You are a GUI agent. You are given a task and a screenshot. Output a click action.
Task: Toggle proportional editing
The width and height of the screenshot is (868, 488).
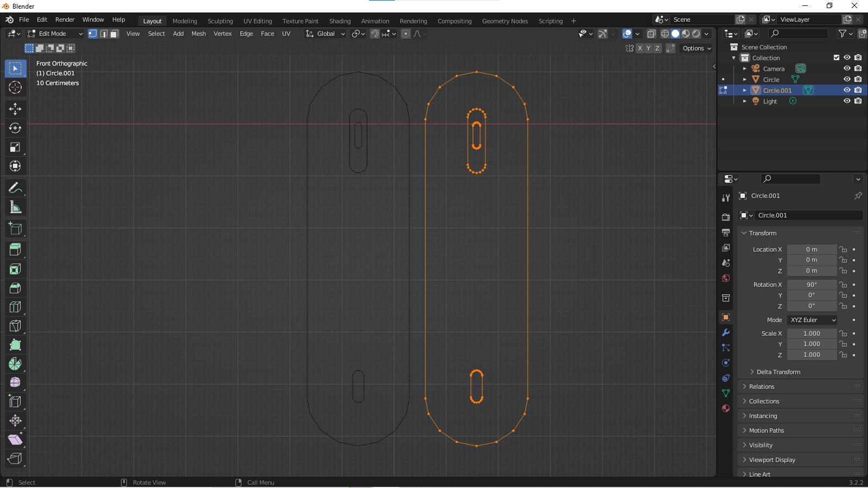coord(406,34)
